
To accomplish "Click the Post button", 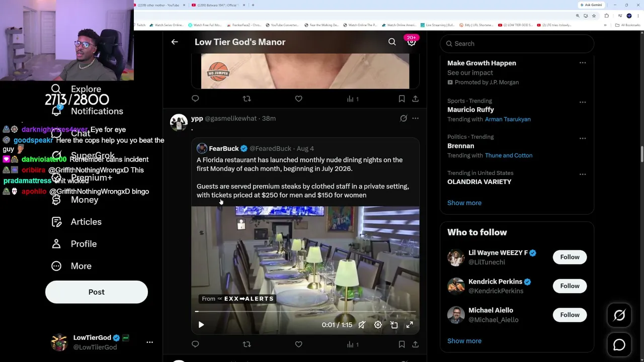I will coord(97,292).
